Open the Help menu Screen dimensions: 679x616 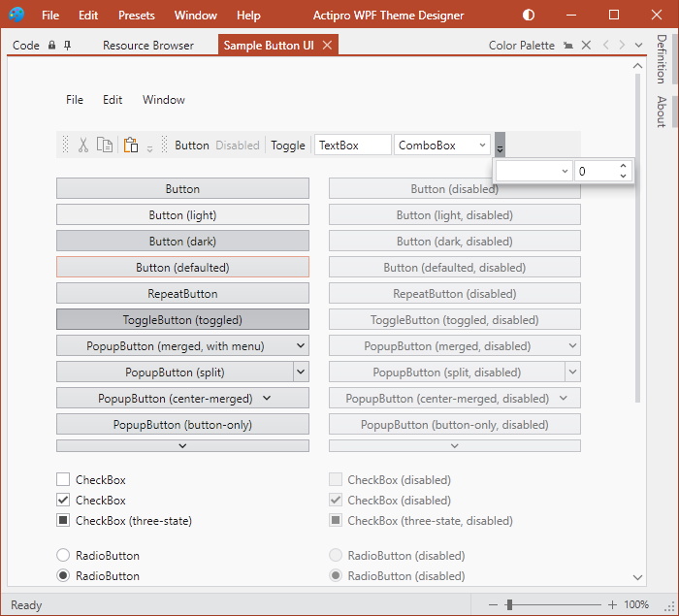click(248, 16)
